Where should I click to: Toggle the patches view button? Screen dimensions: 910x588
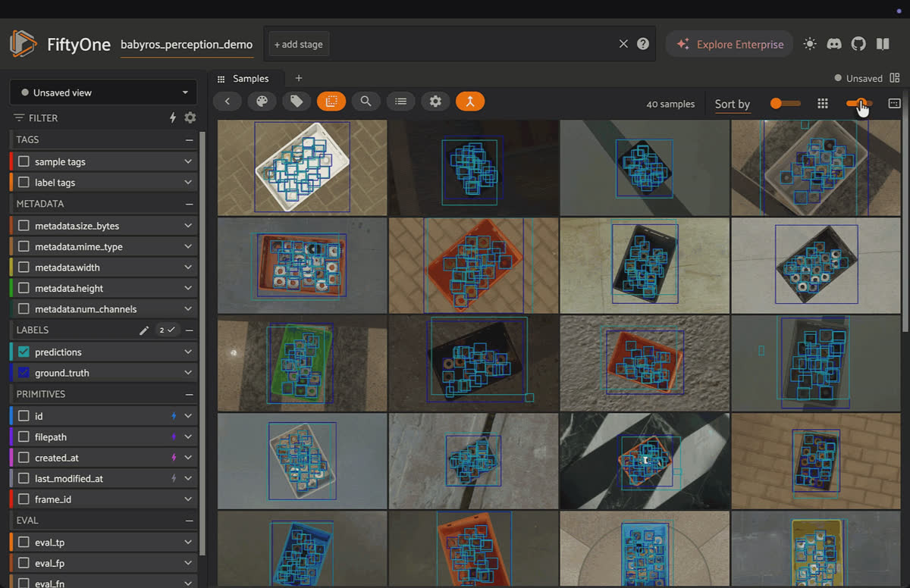[331, 102]
